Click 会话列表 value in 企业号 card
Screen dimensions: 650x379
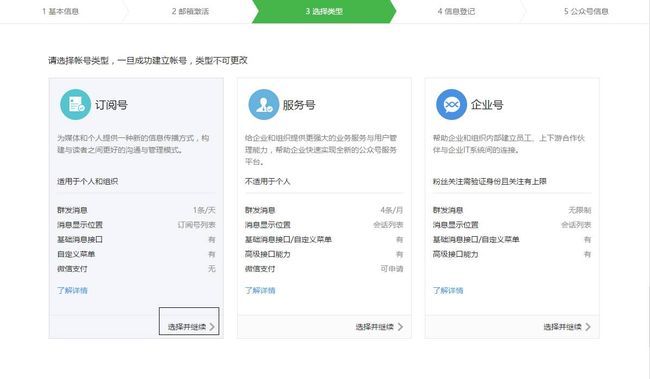576,225
